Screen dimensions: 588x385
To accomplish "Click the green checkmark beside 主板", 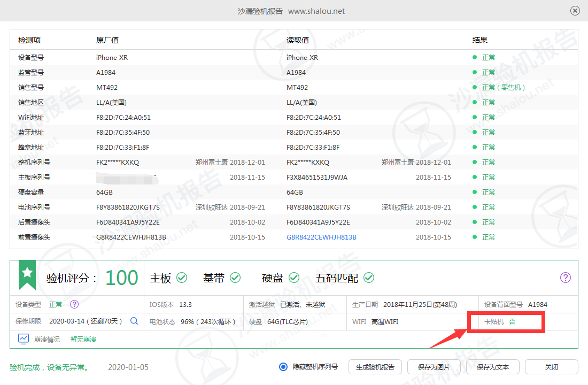I will pyautogui.click(x=182, y=278).
